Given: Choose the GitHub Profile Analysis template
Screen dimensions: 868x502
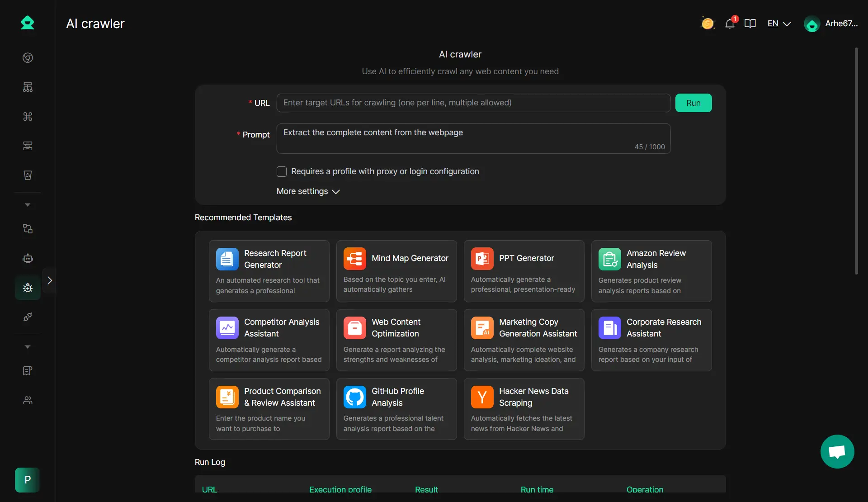Looking at the screenshot, I should (x=396, y=409).
